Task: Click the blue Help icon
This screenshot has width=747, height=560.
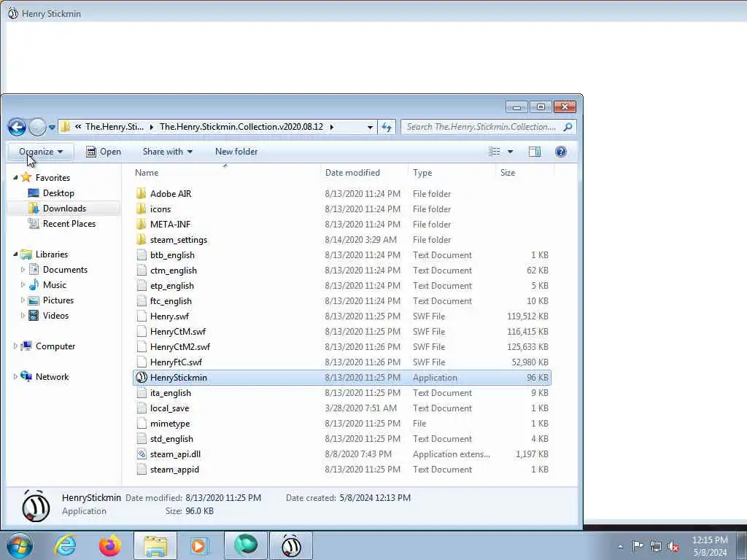Action: [x=561, y=152]
